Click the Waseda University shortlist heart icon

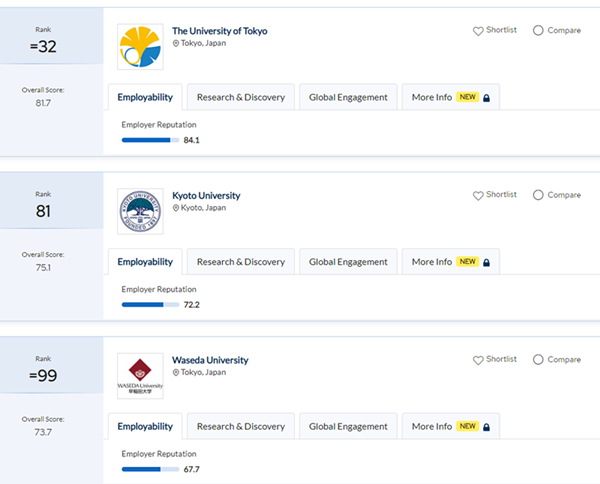(x=478, y=360)
